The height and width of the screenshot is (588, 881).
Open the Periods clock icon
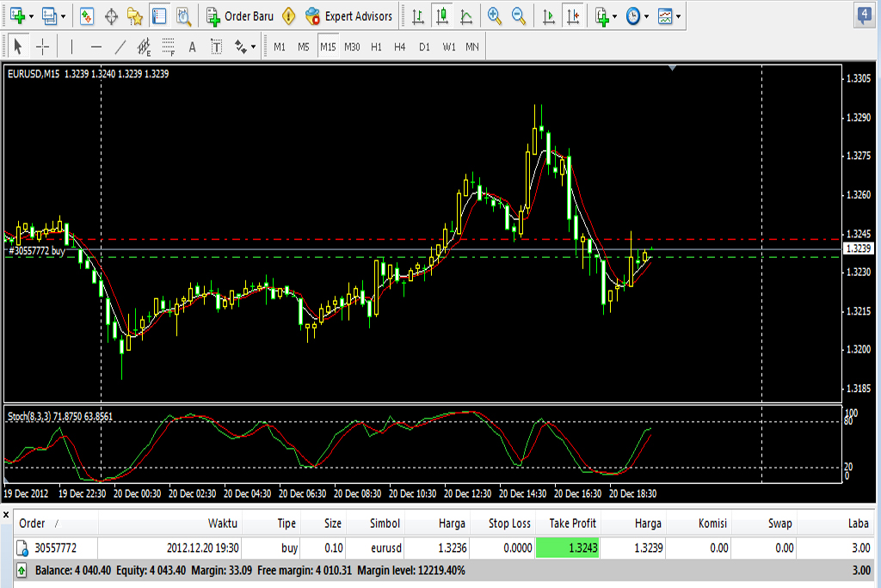[x=633, y=16]
